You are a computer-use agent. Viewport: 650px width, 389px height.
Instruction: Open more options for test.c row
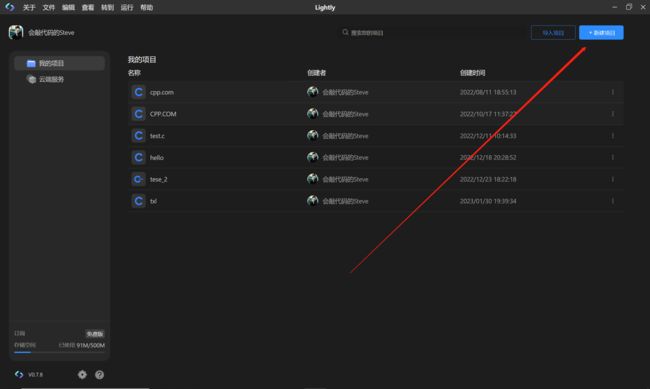pyautogui.click(x=613, y=136)
